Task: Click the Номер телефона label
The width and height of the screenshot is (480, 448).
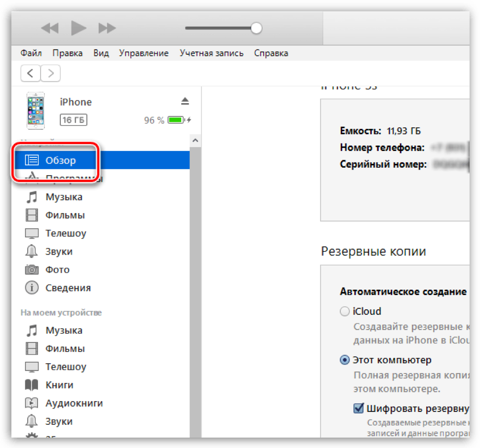Action: (x=382, y=148)
